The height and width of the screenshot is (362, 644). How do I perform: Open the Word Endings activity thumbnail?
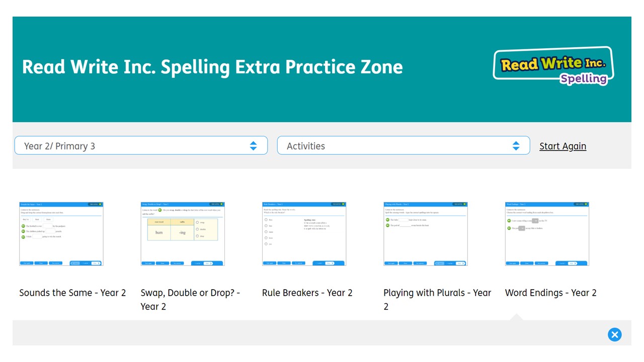pyautogui.click(x=547, y=234)
